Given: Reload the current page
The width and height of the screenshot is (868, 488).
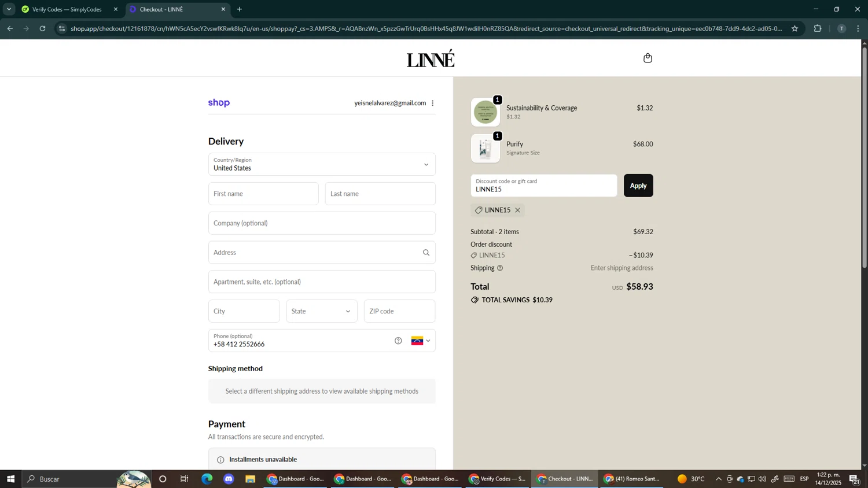Looking at the screenshot, I should point(42,28).
